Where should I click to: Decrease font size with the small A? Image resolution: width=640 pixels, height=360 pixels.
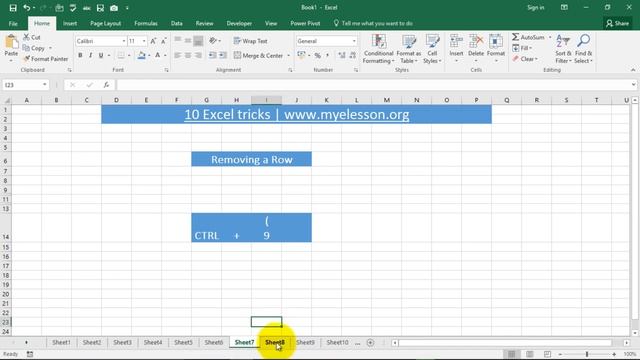coord(164,41)
